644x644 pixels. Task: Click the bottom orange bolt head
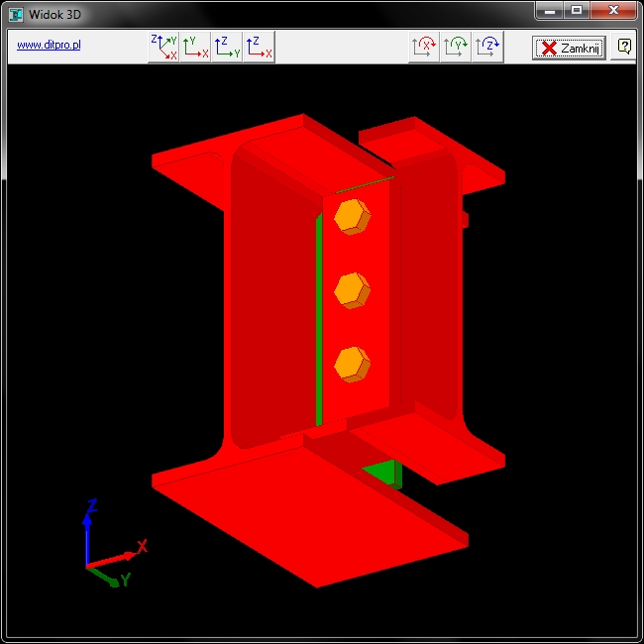pyautogui.click(x=353, y=365)
